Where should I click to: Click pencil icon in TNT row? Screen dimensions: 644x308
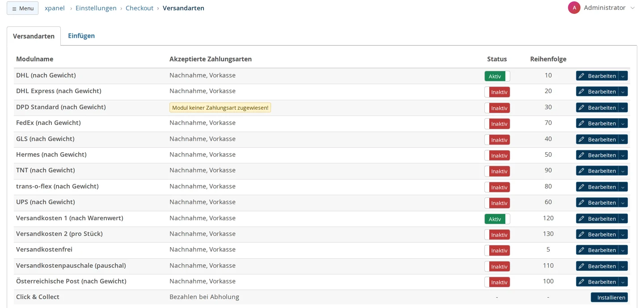(x=581, y=171)
